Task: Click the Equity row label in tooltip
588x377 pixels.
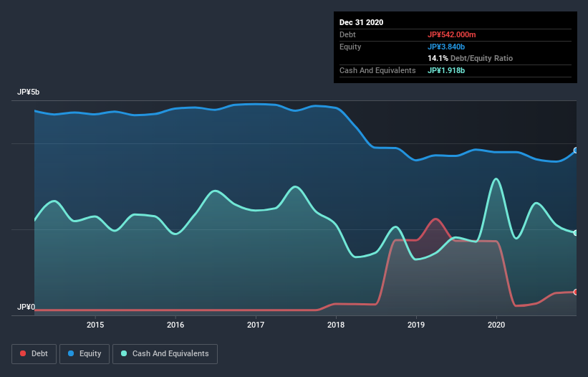Action: [350, 47]
